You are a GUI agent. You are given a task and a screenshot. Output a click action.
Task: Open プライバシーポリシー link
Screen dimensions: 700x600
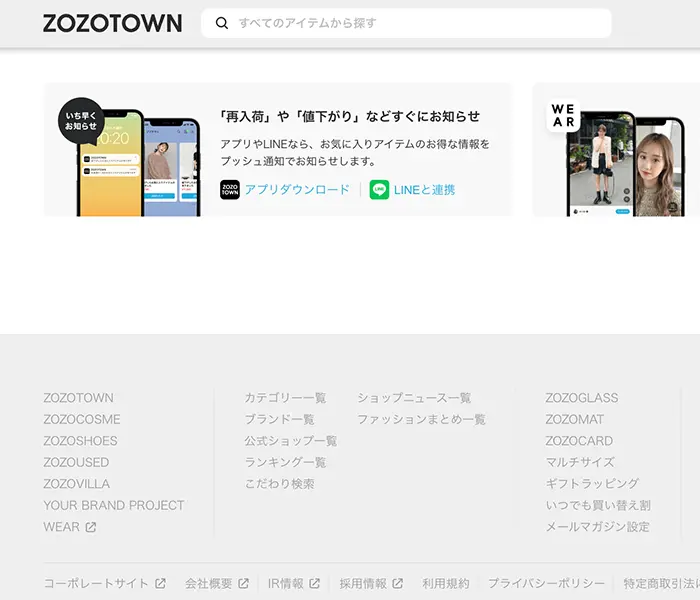[546, 583]
